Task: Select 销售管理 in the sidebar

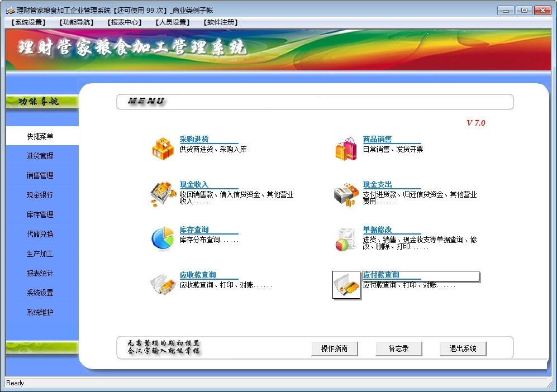Action: (40, 175)
